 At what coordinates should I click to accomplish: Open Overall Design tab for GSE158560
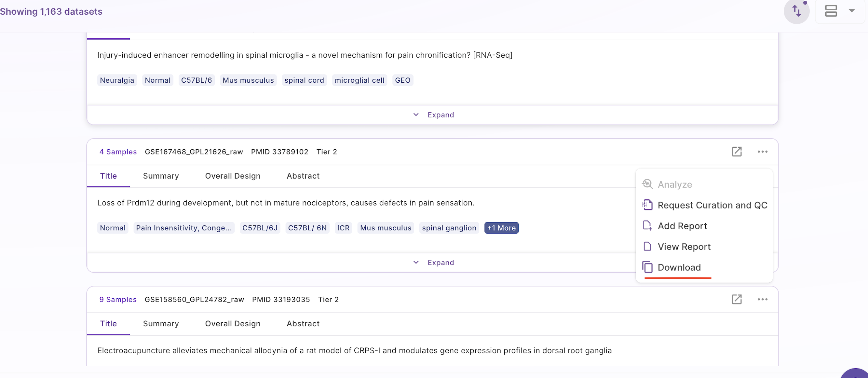point(233,323)
